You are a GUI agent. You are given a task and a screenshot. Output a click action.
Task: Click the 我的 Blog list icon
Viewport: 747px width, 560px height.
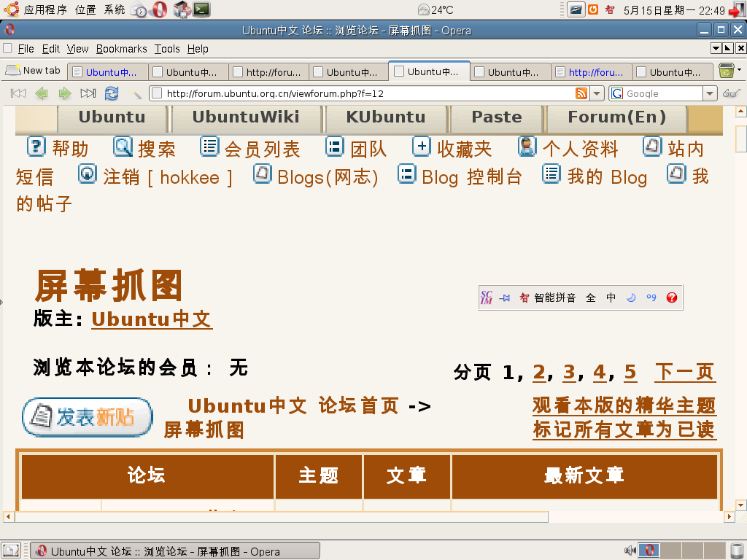pyautogui.click(x=551, y=174)
